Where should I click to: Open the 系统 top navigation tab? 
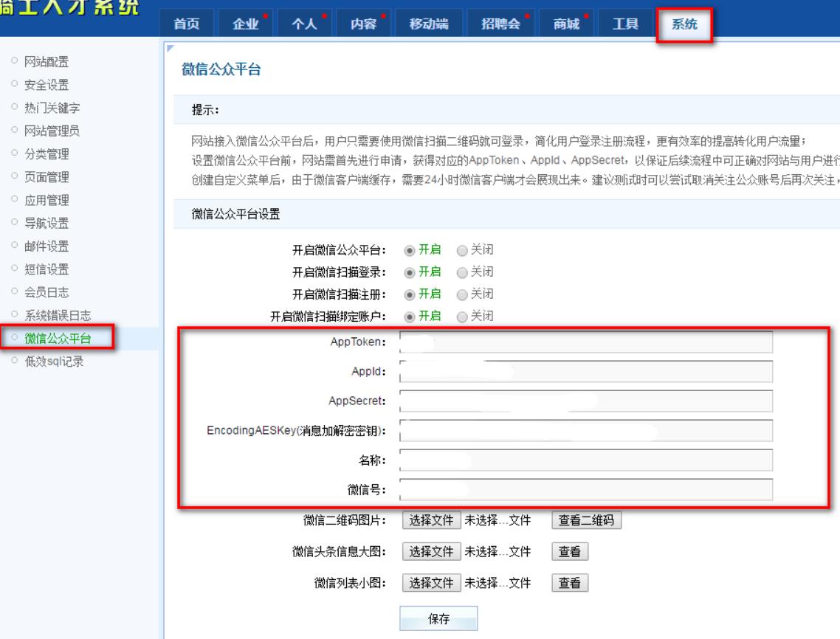683,24
